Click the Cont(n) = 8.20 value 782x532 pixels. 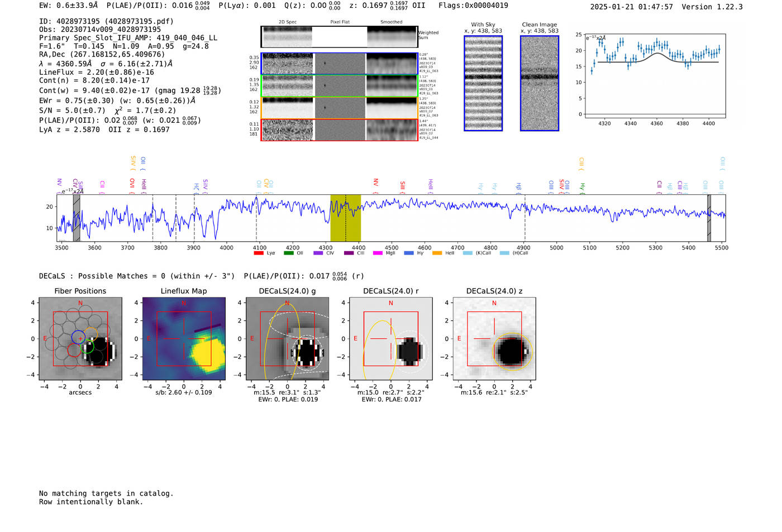click(94, 80)
